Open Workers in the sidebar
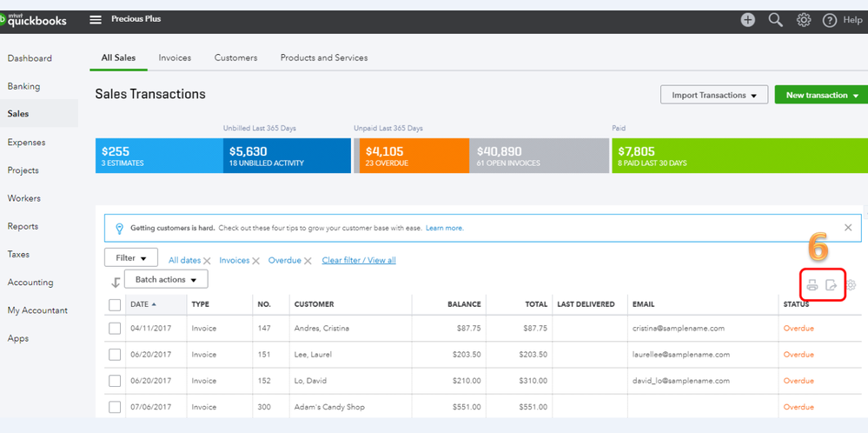Screen dimensions: 868x433 [x=23, y=198]
